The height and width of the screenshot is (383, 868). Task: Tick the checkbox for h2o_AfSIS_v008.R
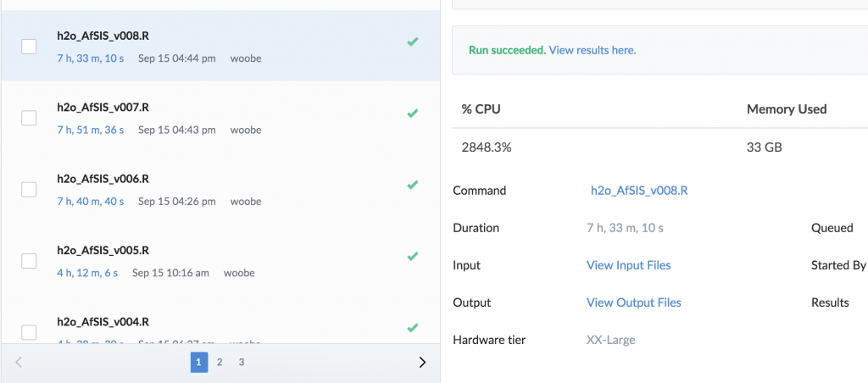point(29,47)
